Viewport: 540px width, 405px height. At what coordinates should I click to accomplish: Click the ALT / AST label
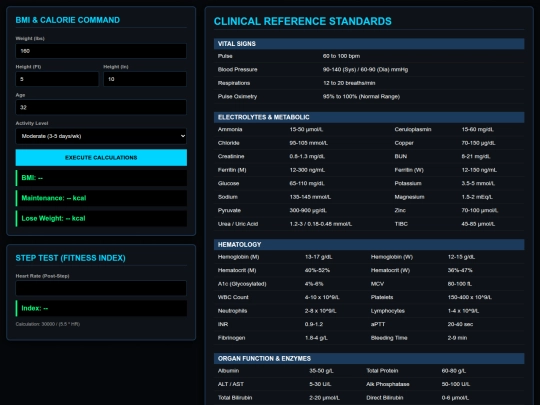click(230, 384)
